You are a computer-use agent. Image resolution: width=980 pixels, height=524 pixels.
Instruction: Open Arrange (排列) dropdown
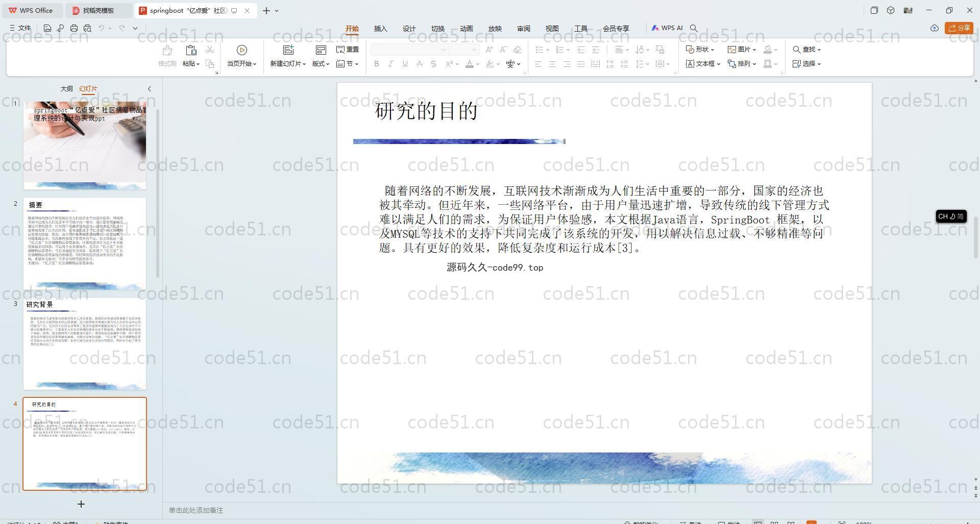pos(742,64)
